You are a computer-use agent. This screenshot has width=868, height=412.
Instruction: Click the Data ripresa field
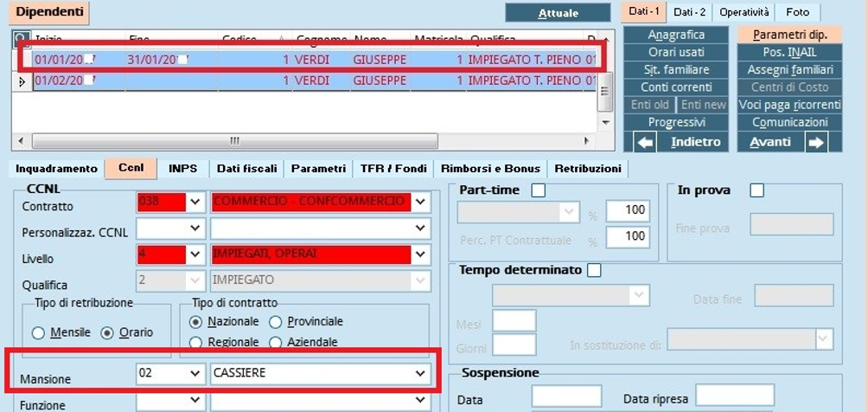click(735, 395)
